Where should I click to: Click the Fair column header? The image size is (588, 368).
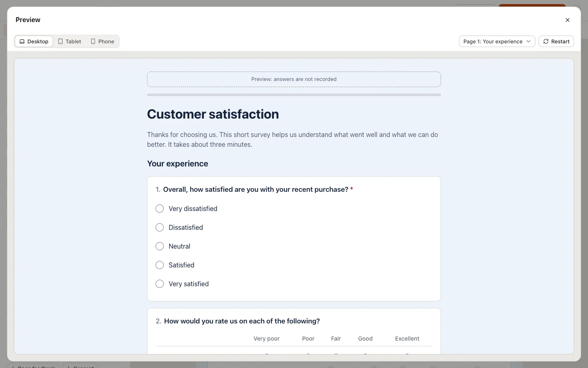pyautogui.click(x=336, y=339)
